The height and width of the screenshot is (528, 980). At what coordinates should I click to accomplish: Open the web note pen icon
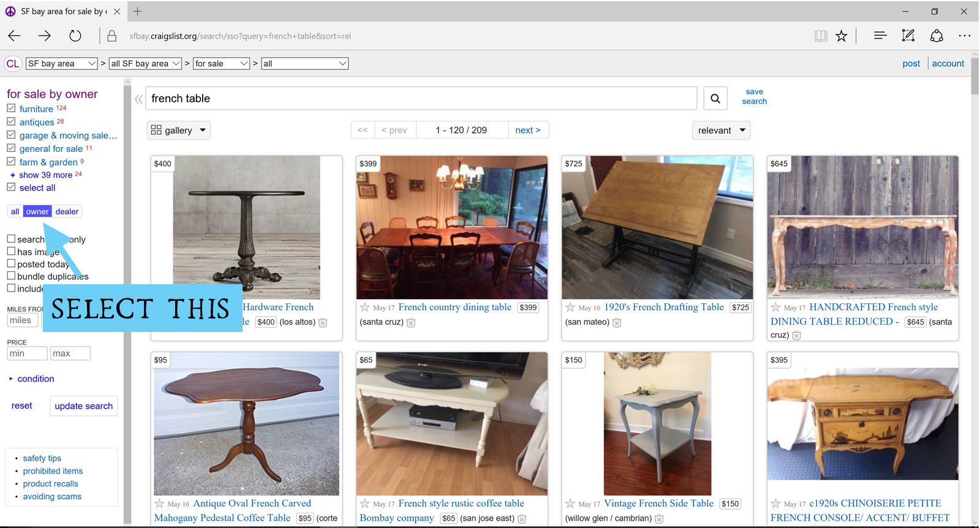click(x=908, y=36)
